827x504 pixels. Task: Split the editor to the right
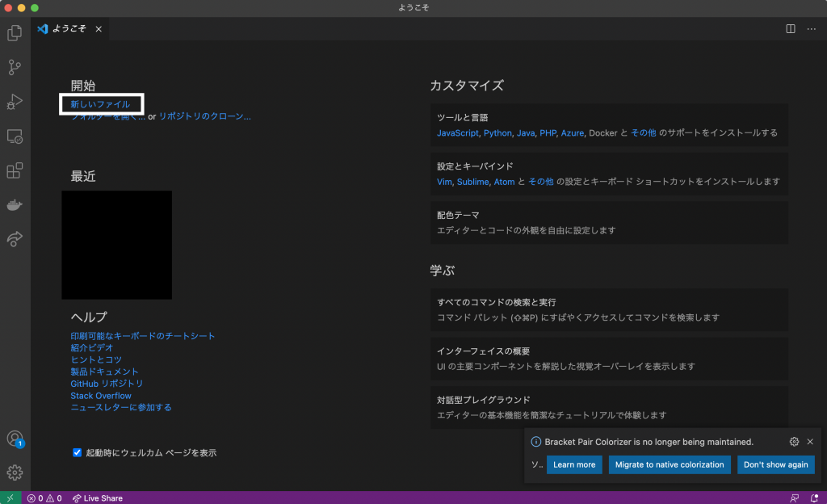(791, 29)
